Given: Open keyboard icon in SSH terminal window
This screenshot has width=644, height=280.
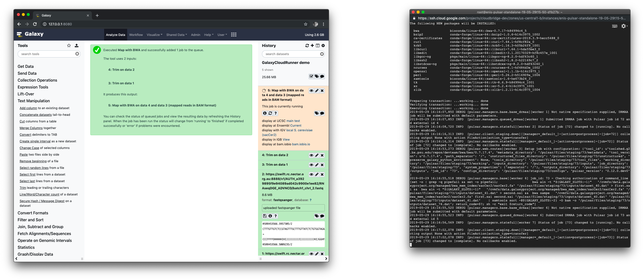Looking at the screenshot, I should pyautogui.click(x=615, y=26).
